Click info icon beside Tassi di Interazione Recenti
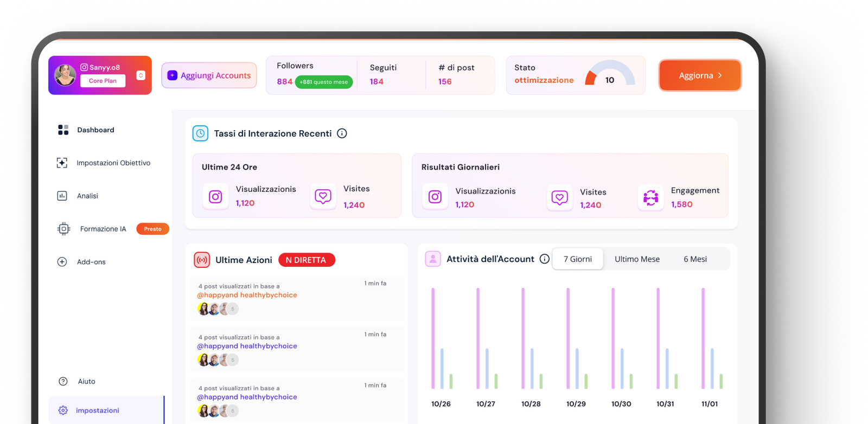868x424 pixels. pyautogui.click(x=342, y=133)
